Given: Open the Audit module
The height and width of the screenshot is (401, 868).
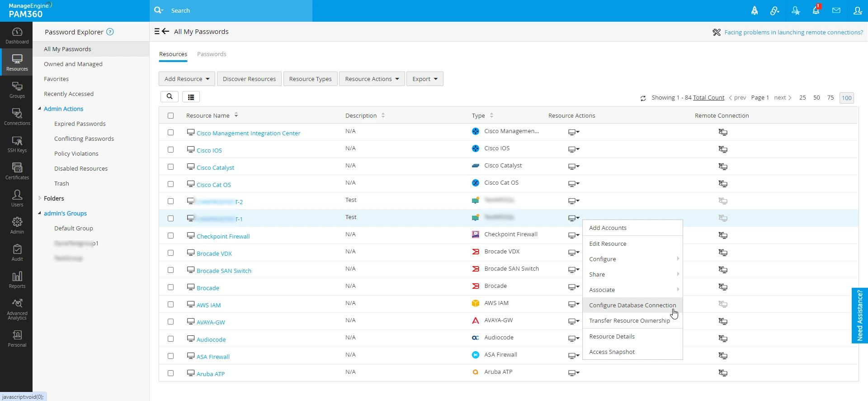Looking at the screenshot, I should 17,253.
